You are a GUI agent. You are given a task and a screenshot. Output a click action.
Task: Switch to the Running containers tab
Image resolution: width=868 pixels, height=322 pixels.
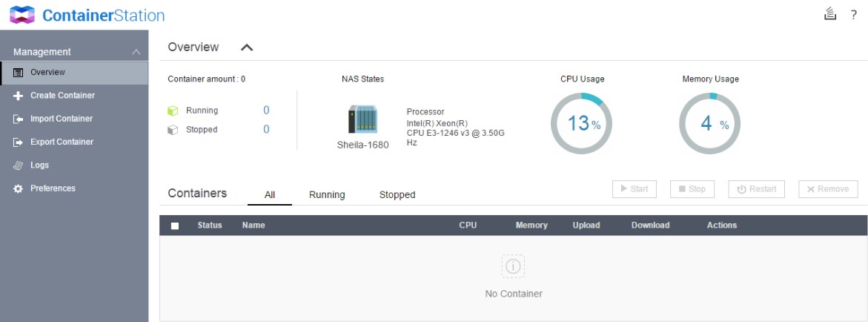point(327,194)
